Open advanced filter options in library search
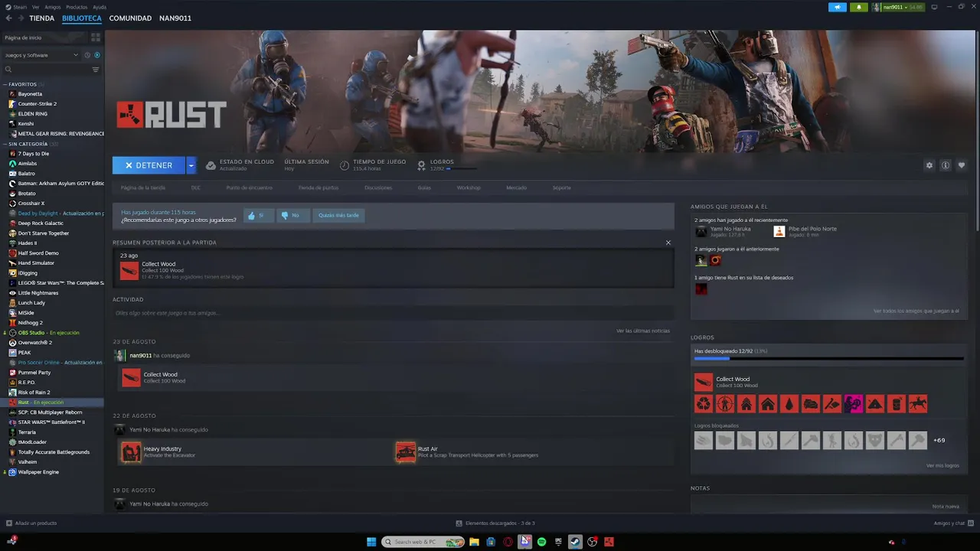The height and width of the screenshot is (551, 980). 96,70
